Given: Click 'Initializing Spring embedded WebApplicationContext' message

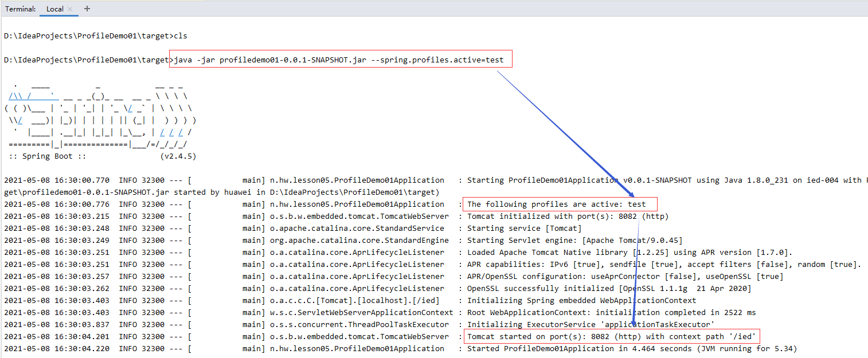Looking at the screenshot, I should tap(582, 300).
